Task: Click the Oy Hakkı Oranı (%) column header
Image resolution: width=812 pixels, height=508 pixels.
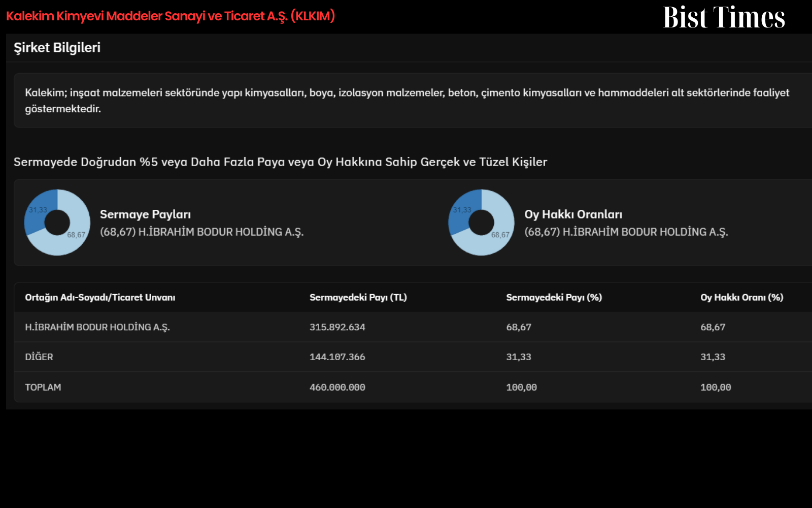Action: pyautogui.click(x=742, y=298)
